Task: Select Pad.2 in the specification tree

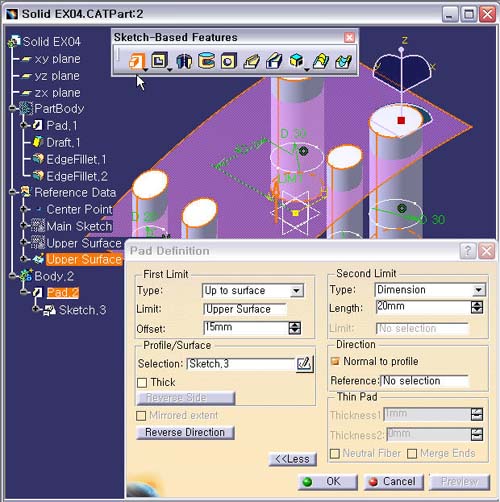Action: coord(63,293)
